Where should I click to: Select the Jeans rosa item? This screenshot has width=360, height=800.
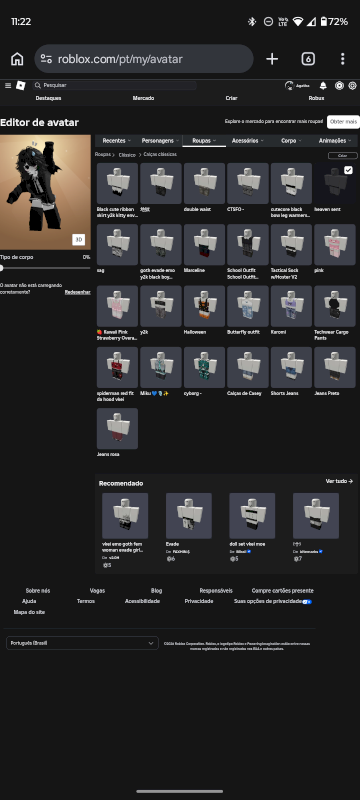point(117,429)
